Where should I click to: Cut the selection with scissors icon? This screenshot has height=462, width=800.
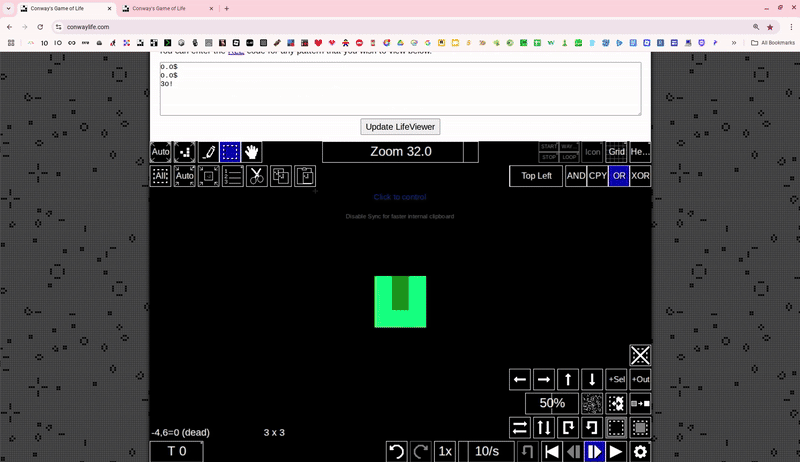coord(257,176)
